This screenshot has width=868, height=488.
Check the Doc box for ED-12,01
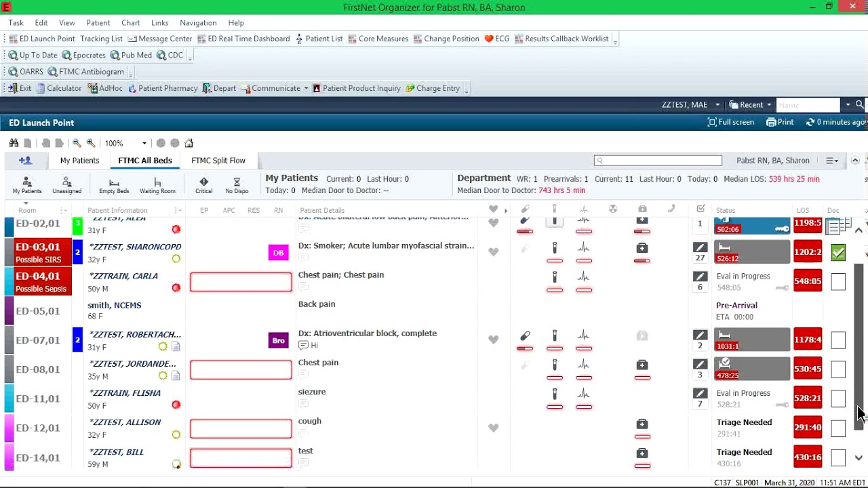[838, 428]
